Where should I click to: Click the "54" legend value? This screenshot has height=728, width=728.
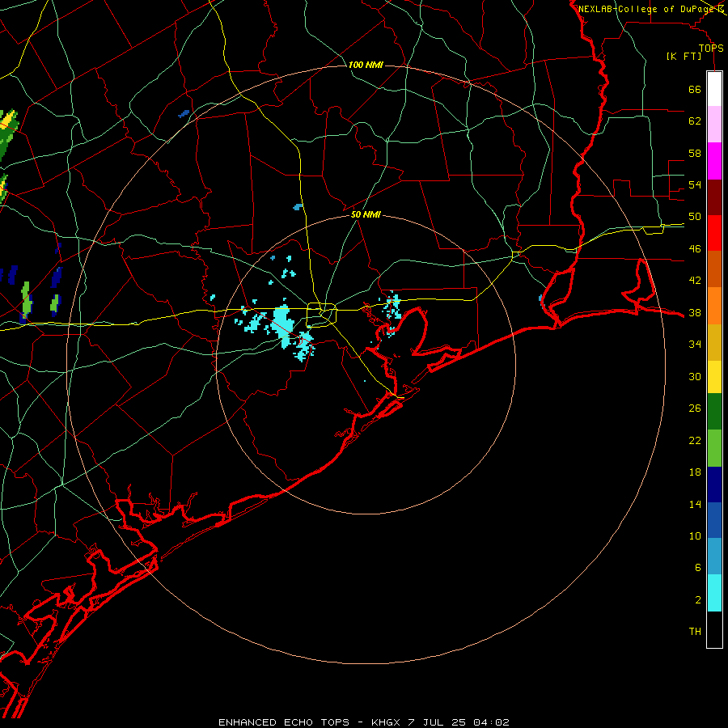click(x=695, y=184)
